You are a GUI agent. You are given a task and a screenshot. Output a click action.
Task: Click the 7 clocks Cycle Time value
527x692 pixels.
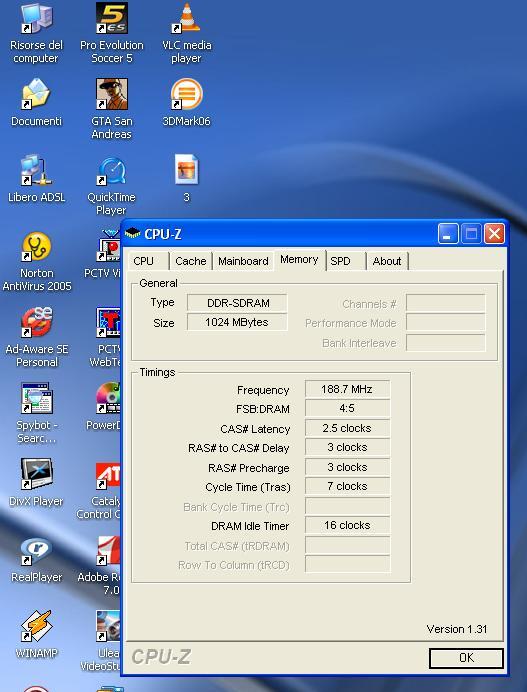(x=347, y=486)
